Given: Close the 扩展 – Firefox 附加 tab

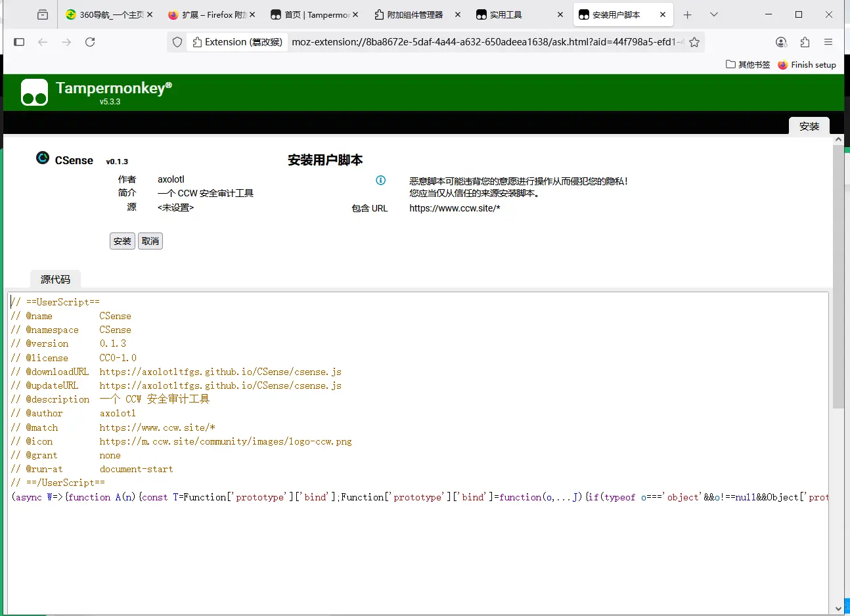Looking at the screenshot, I should [252, 14].
